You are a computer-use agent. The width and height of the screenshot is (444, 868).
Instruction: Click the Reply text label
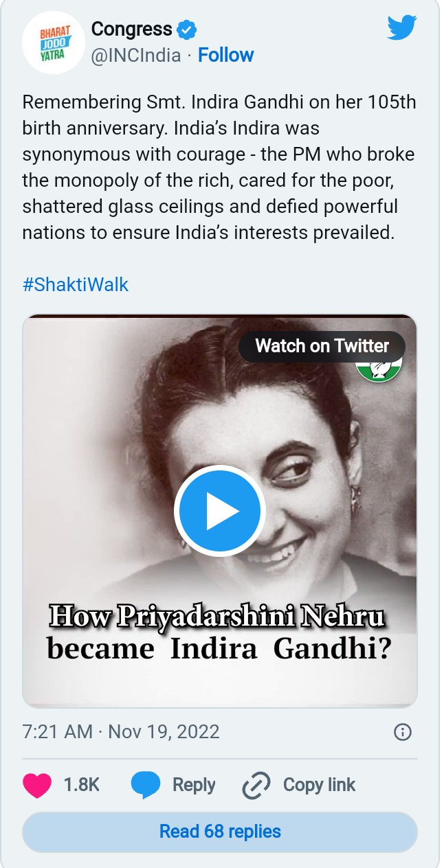coord(194,785)
